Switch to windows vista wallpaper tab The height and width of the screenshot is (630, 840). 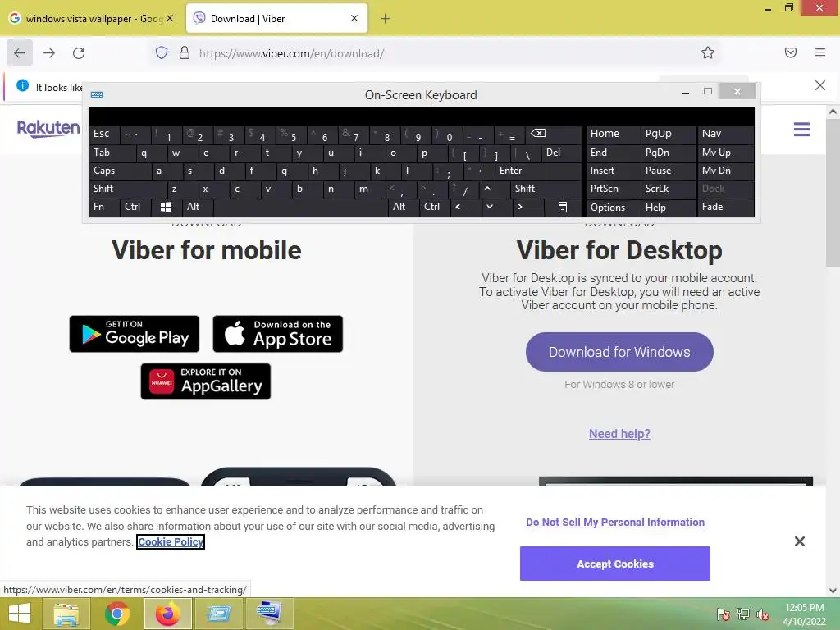(x=92, y=19)
